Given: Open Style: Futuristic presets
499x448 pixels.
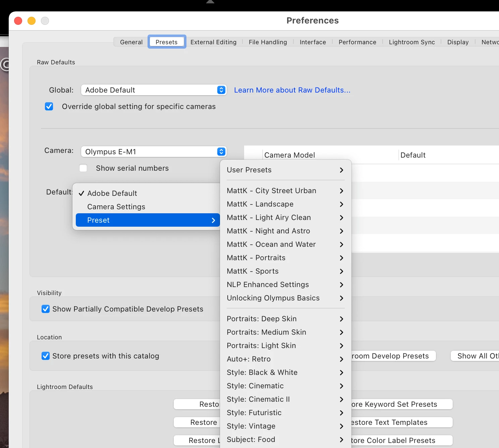Looking at the screenshot, I should pyautogui.click(x=285, y=412).
